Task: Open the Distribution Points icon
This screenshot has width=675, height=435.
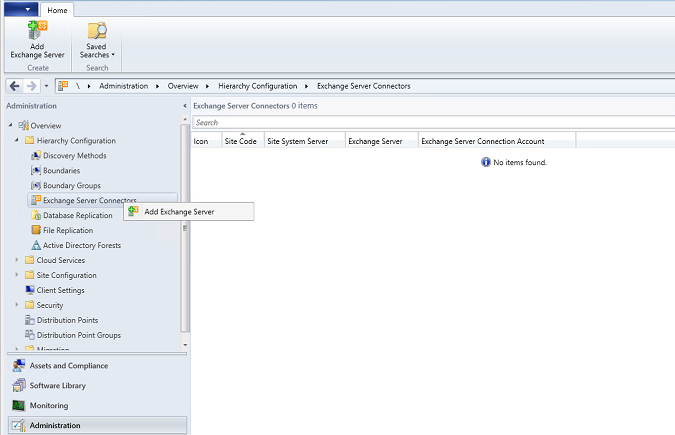Action: (30, 320)
